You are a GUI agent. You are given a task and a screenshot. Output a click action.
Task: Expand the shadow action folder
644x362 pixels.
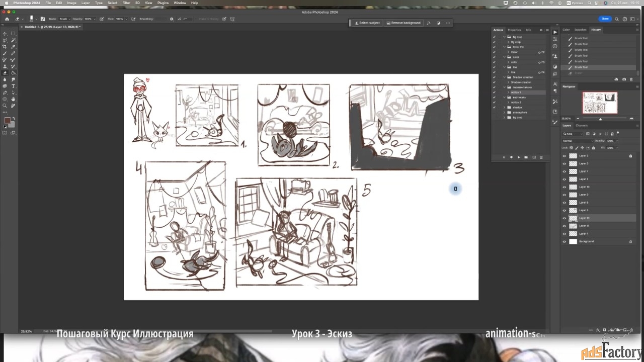click(505, 107)
